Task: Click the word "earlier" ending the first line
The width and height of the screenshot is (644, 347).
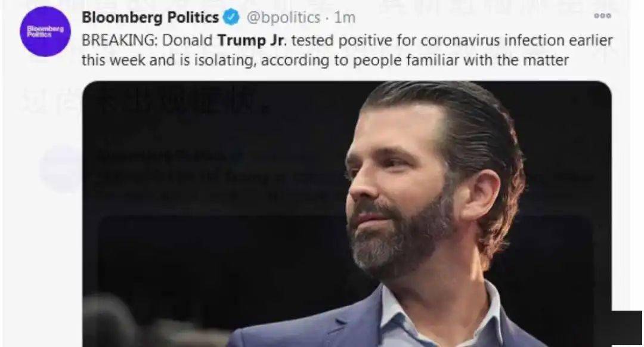Action: 590,42
